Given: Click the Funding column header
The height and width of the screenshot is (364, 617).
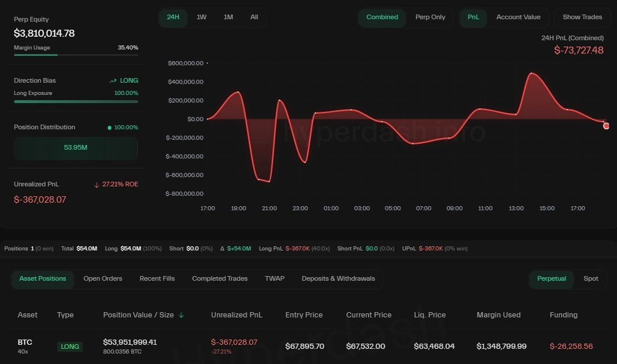Looking at the screenshot, I should click(x=563, y=315).
